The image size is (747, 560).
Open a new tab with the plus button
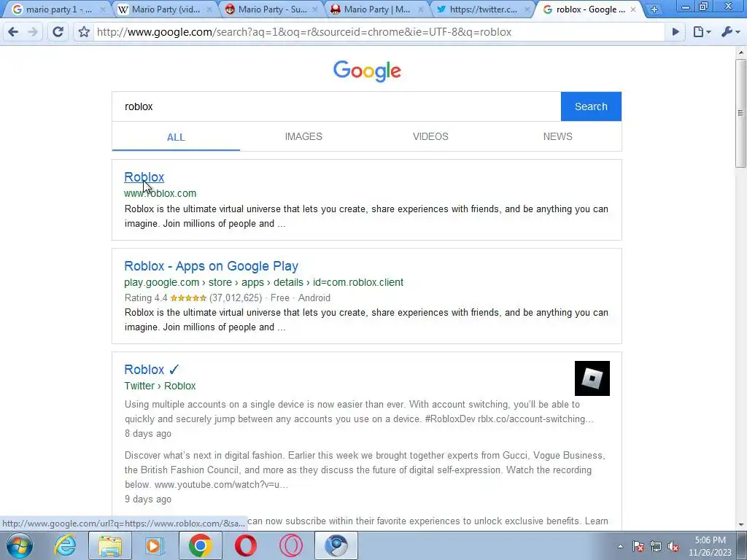(654, 9)
